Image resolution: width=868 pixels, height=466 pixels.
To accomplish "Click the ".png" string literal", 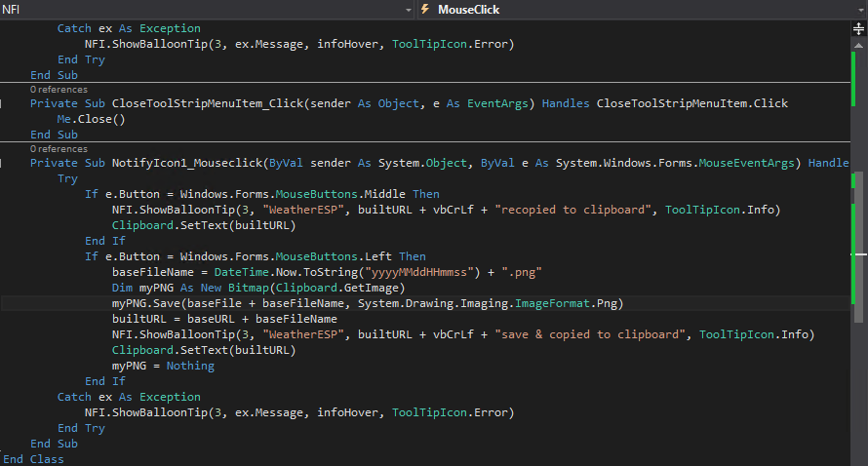I will [x=522, y=272].
